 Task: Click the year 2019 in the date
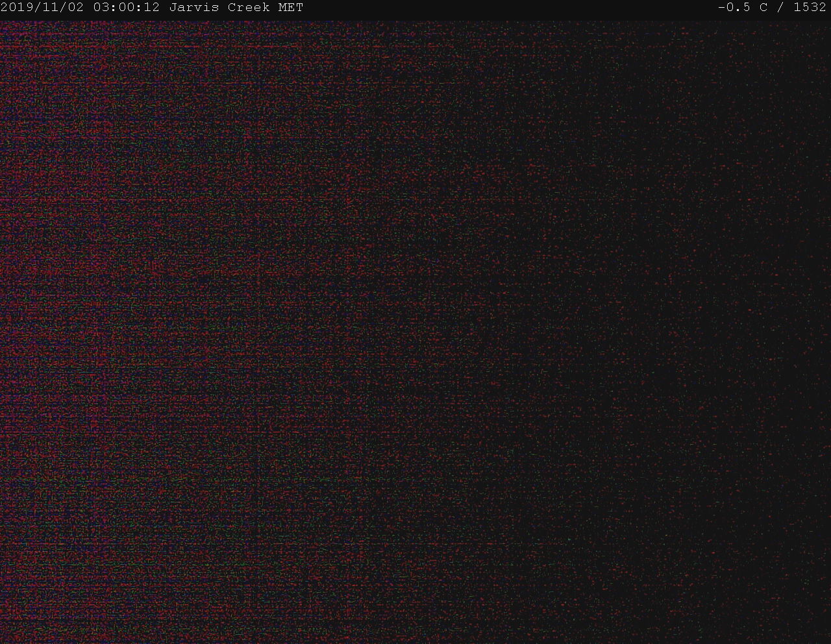tap(18, 8)
